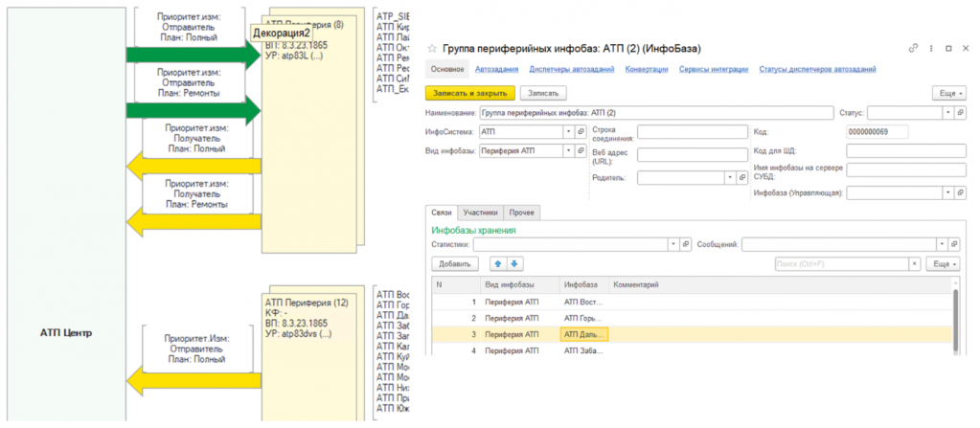Click into the Строка соединения input field

point(692,133)
